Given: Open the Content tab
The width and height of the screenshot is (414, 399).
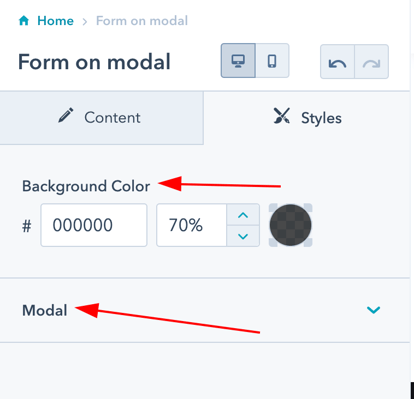Looking at the screenshot, I should point(102,118).
